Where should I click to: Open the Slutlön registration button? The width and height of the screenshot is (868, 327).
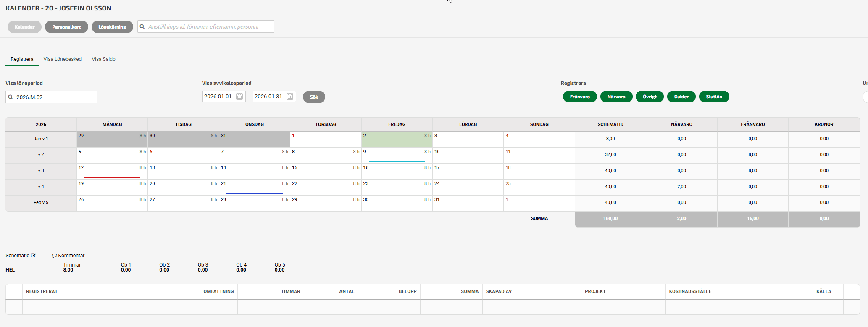coord(714,97)
